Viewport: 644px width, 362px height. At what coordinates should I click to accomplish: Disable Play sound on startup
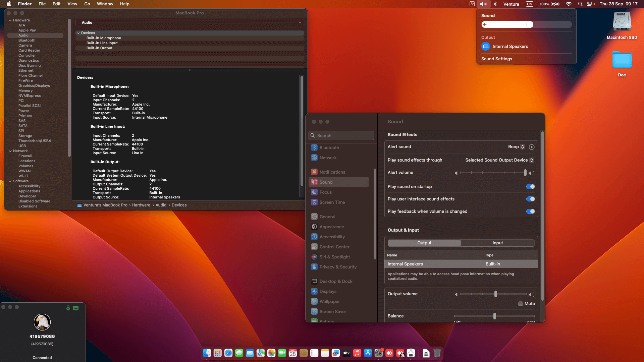click(530, 187)
